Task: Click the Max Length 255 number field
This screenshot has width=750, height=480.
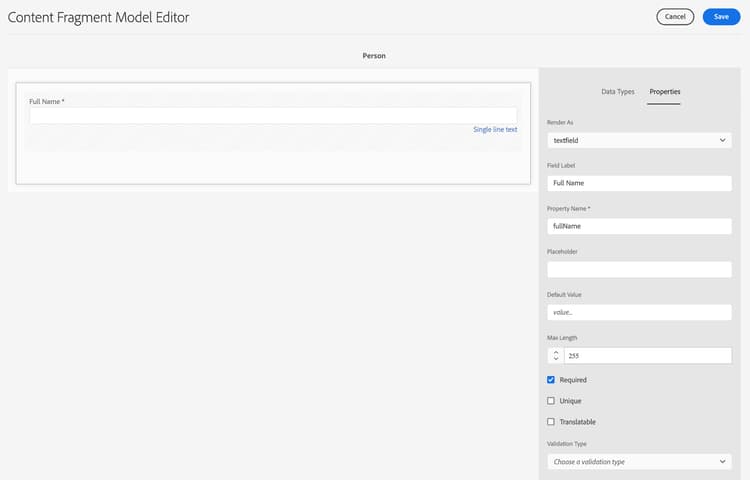Action: (648, 356)
